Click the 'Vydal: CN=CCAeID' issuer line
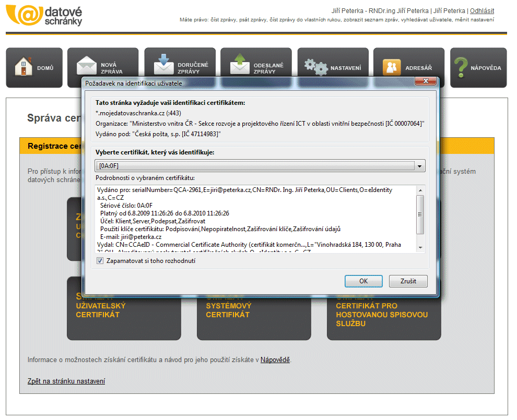This screenshot has width=517, height=420. [x=249, y=245]
